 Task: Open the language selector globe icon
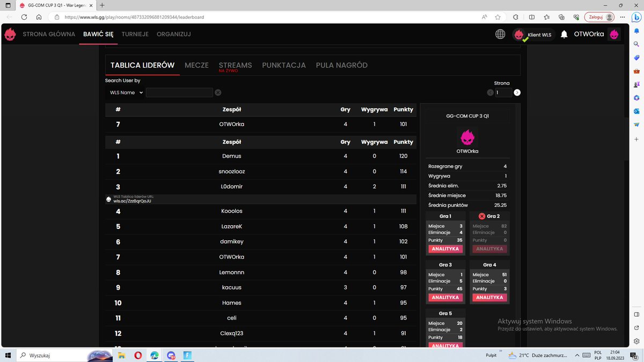tap(500, 34)
